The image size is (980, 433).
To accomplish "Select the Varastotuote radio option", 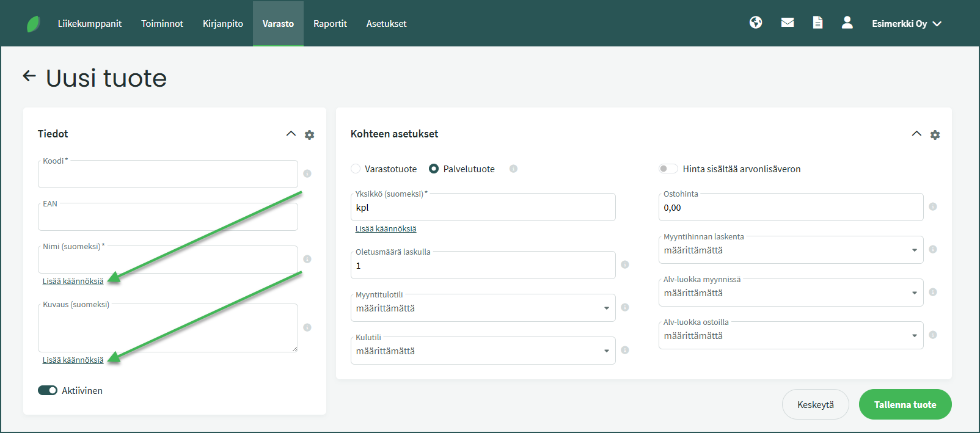I will (x=356, y=169).
